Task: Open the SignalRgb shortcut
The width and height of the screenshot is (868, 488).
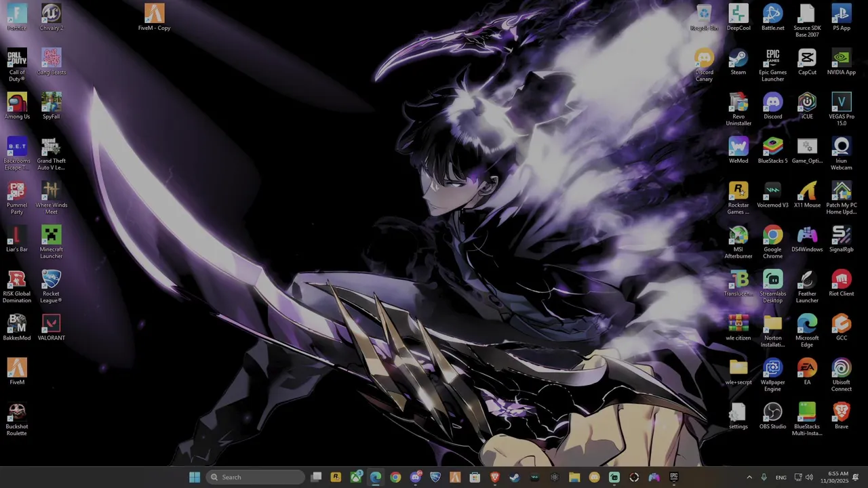Action: coord(842,239)
